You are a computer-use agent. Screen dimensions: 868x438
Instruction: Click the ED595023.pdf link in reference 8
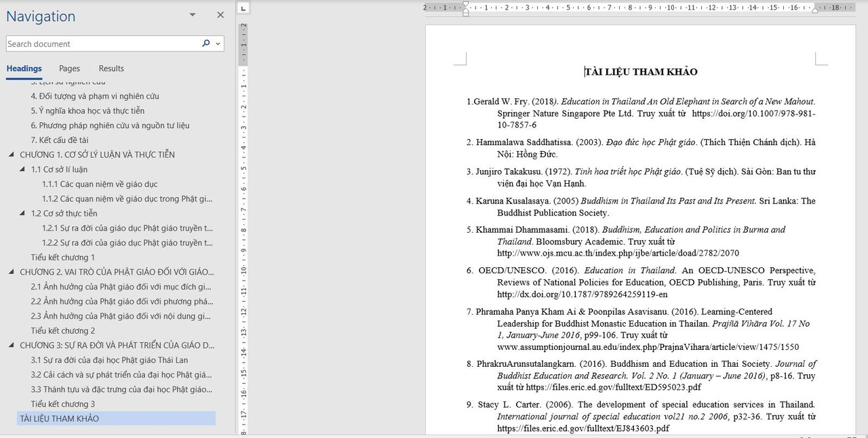click(x=613, y=387)
